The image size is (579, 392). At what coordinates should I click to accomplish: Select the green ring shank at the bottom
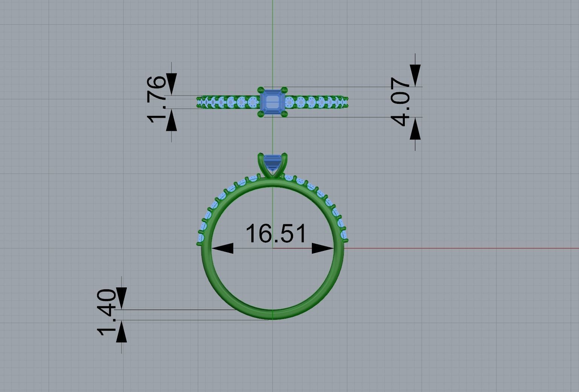(272, 315)
